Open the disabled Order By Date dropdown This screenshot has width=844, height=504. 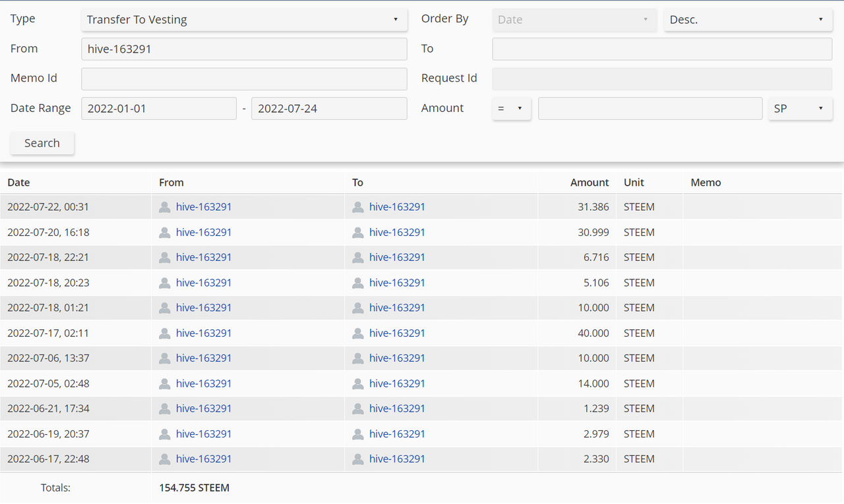click(574, 20)
